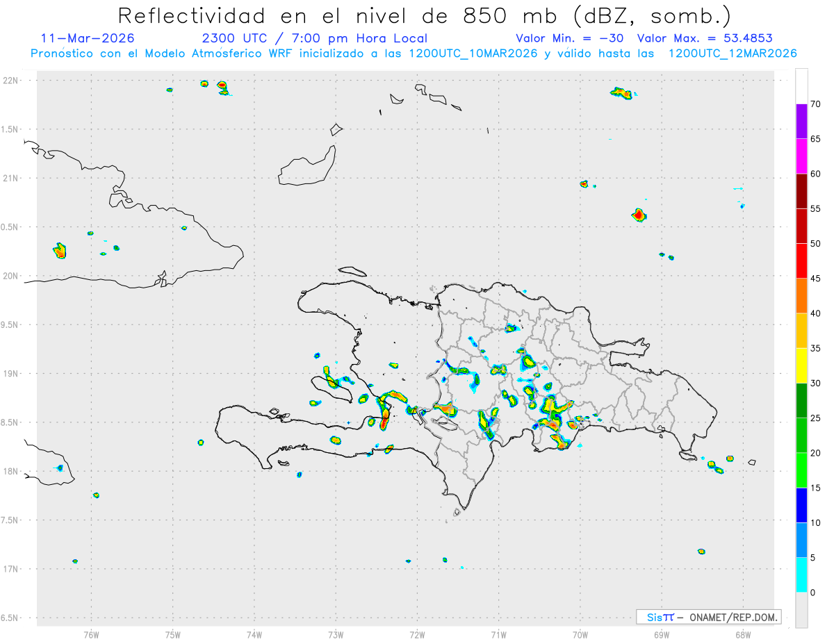Click the 'Valor Min. = -30' text
This screenshot has height=644, width=834.
coord(570,38)
